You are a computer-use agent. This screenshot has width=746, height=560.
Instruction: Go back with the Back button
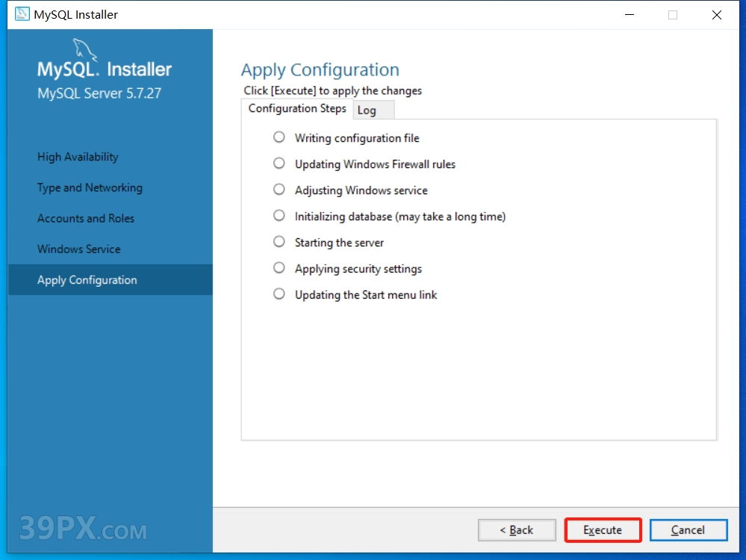517,530
